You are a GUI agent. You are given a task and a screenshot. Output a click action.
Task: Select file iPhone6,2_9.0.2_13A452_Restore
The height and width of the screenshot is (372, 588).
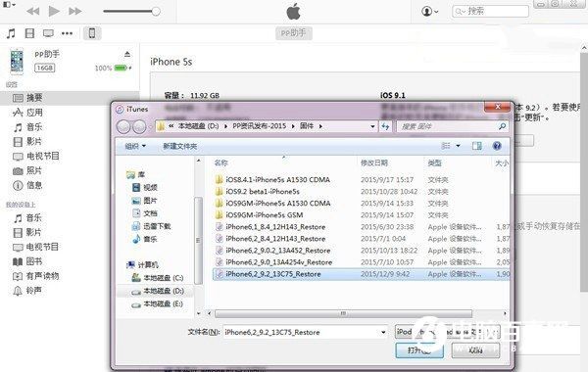[278, 251]
